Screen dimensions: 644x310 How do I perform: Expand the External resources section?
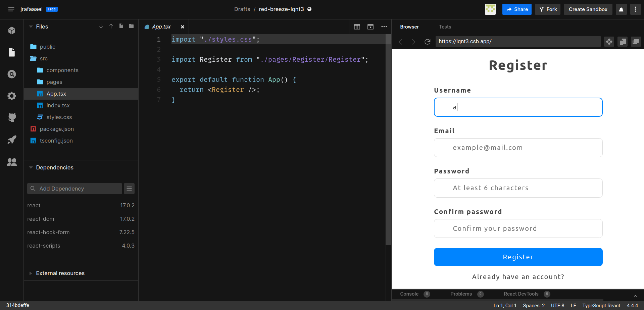[31, 273]
